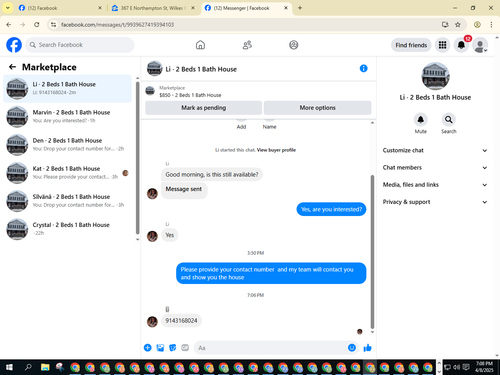Open the apps grid menu icon
Viewport: 500px width, 375px height.
point(442,45)
